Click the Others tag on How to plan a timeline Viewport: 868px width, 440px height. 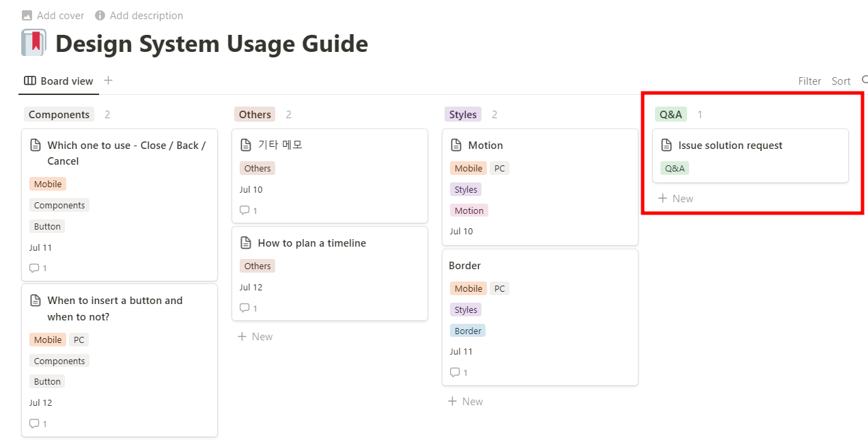(257, 266)
